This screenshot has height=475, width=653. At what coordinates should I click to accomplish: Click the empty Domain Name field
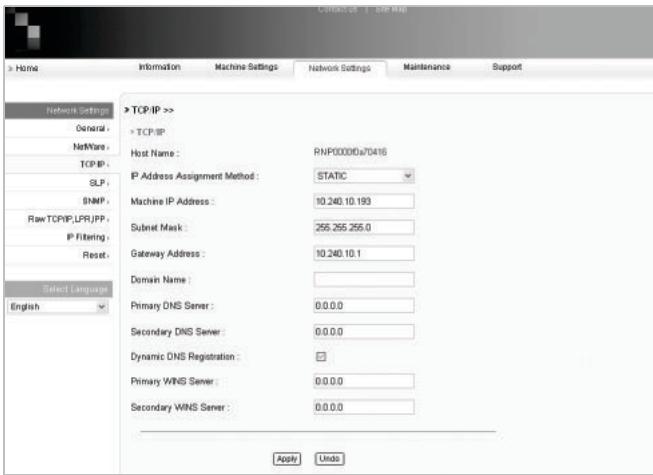[364, 279]
